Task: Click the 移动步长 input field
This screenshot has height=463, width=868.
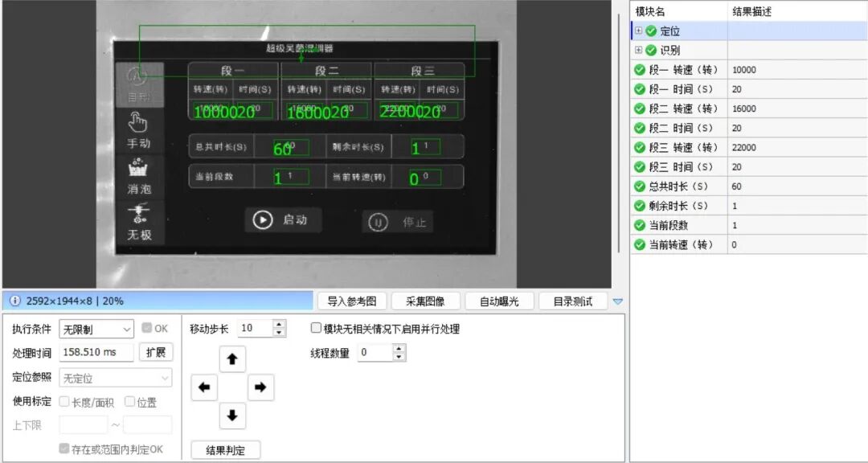Action: pyautogui.click(x=256, y=329)
